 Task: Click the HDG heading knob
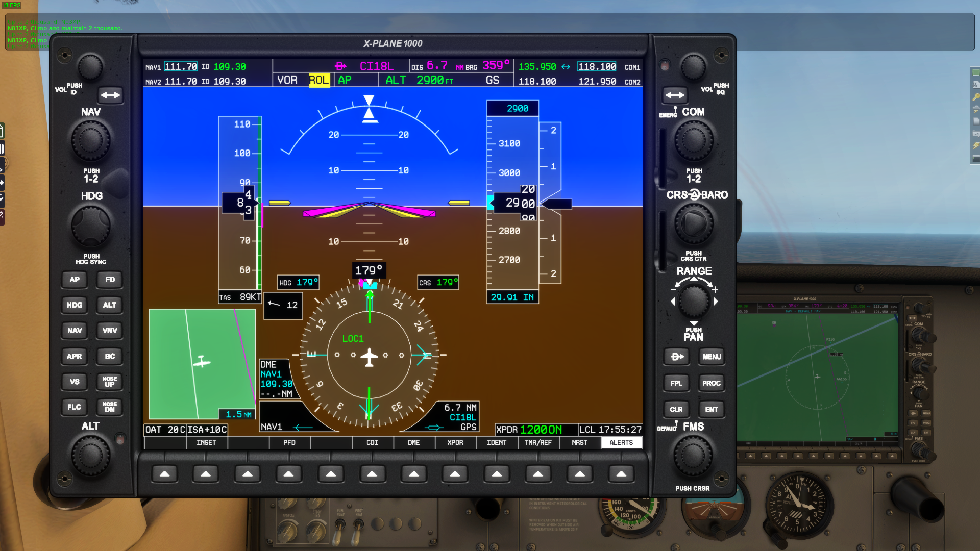[91, 225]
